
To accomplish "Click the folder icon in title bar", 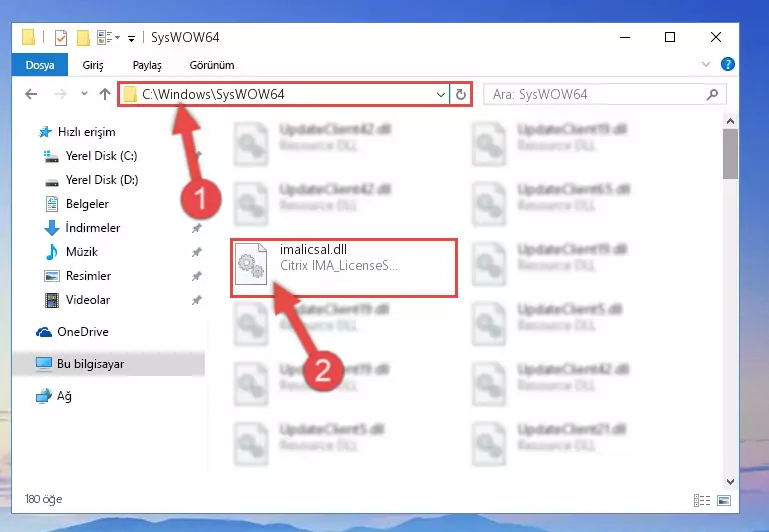I will [x=28, y=37].
